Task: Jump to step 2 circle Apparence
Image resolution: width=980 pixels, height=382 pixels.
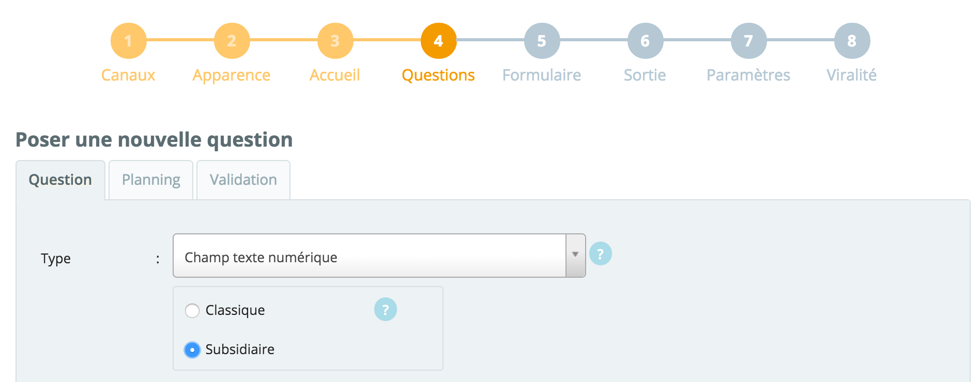Action: (x=232, y=41)
